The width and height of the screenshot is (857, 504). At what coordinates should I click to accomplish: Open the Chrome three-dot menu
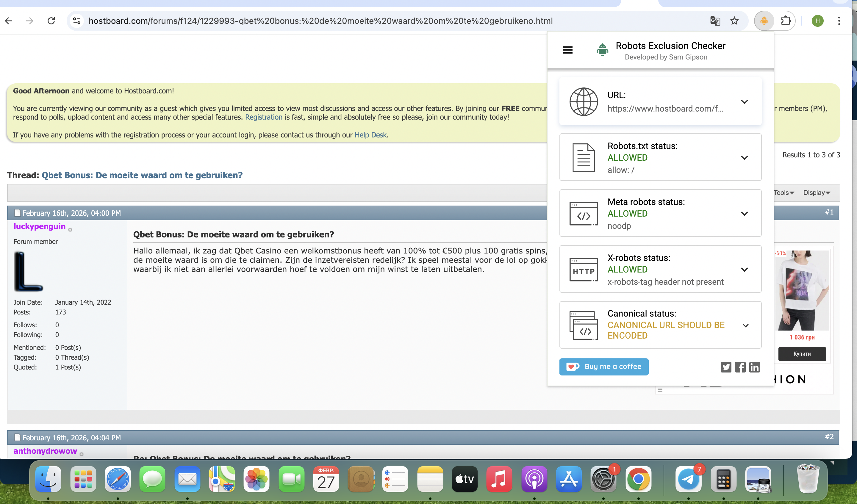(839, 21)
